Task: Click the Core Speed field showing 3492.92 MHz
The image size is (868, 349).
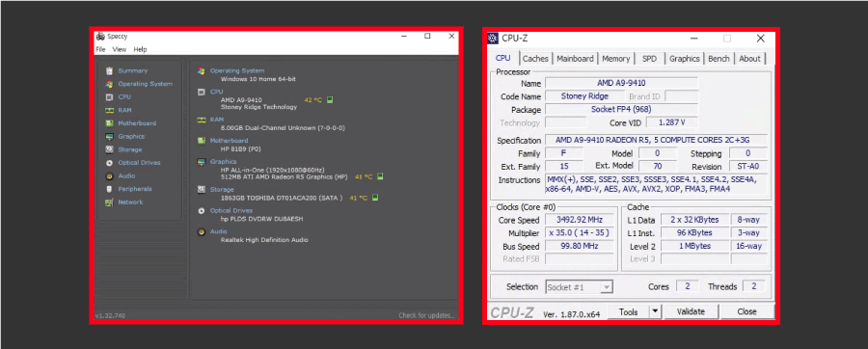Action: [x=579, y=220]
